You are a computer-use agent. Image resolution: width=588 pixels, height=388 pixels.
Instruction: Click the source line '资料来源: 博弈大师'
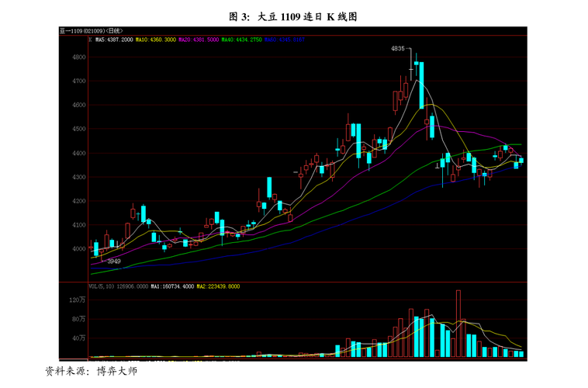click(91, 372)
